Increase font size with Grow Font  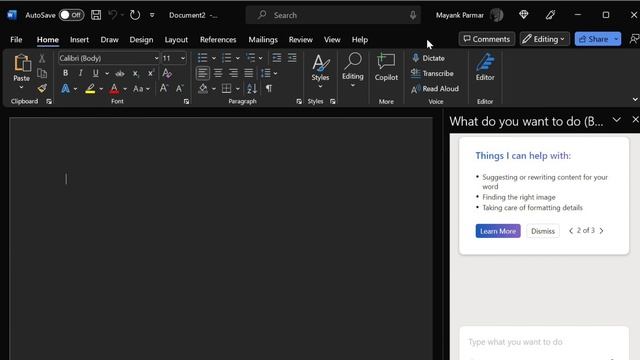tap(164, 88)
